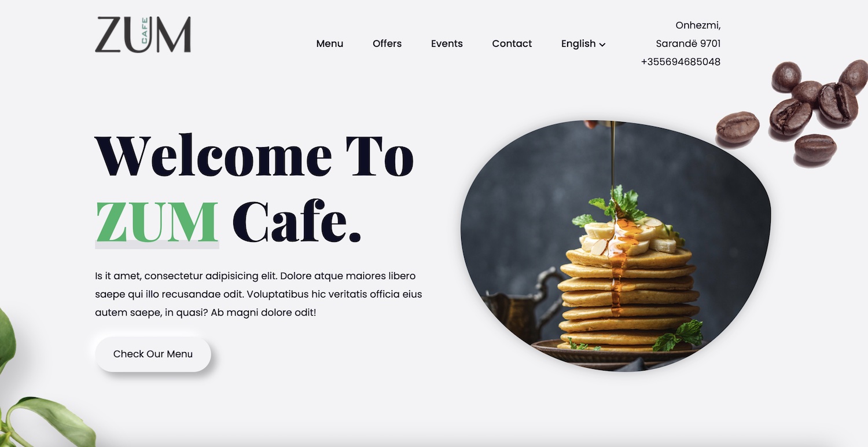
Task: Expand the English language dropdown
Action: coord(583,43)
